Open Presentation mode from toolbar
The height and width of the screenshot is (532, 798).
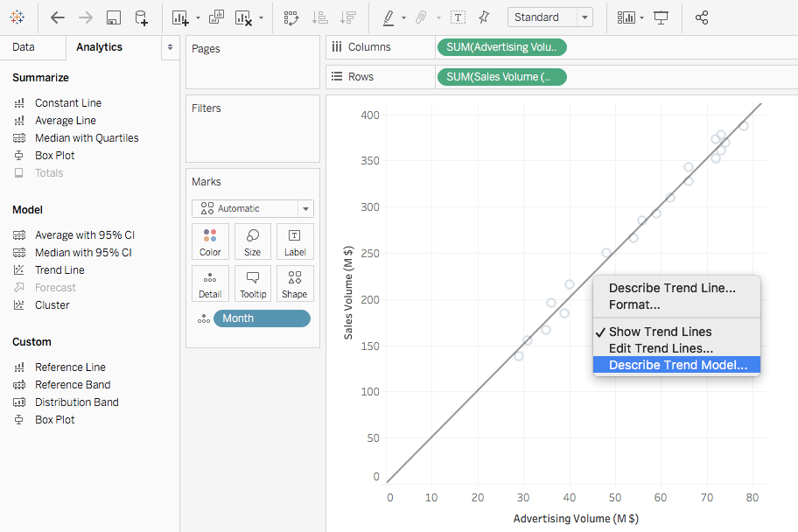click(x=661, y=17)
